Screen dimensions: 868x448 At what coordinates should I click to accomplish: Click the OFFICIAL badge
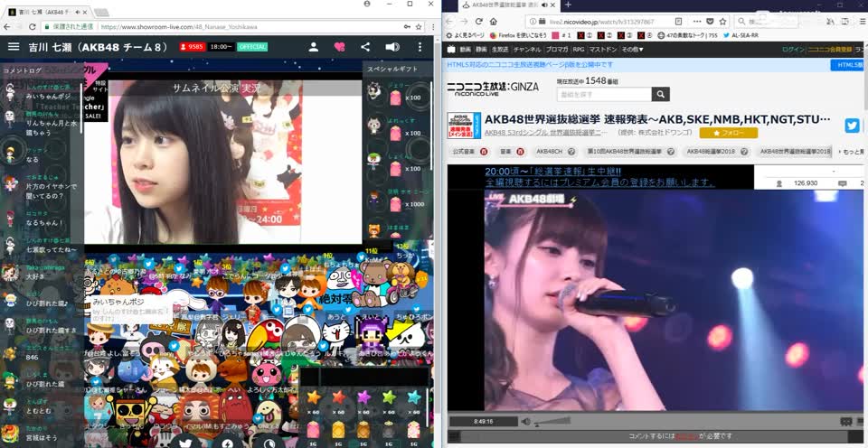tap(252, 47)
